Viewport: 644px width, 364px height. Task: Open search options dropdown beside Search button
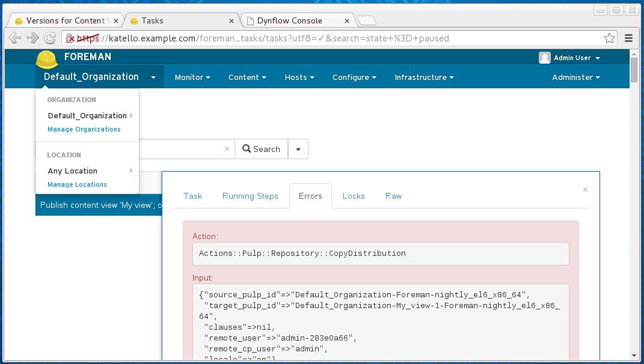click(298, 149)
